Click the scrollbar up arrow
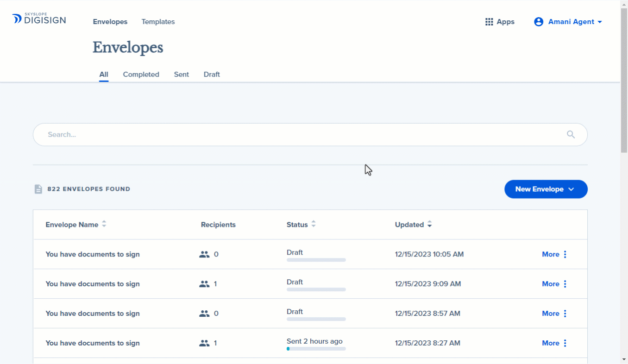Screen dimensions: 628x364 (624, 4)
